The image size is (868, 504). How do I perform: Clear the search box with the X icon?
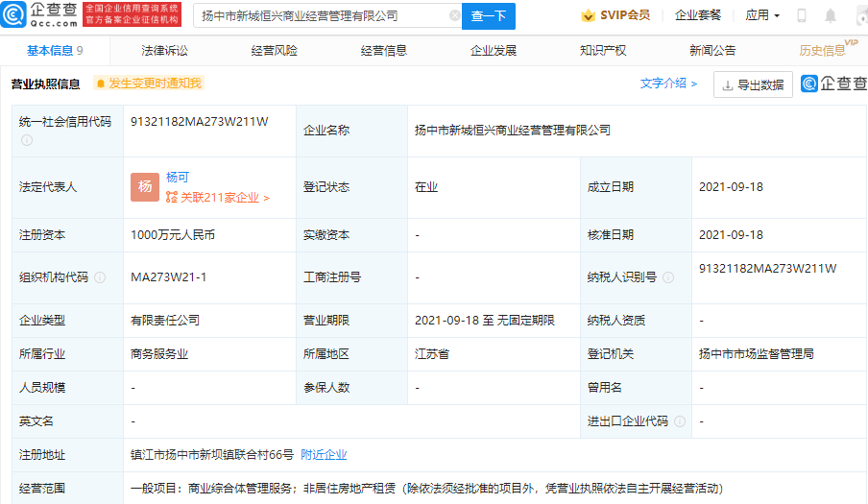(454, 15)
